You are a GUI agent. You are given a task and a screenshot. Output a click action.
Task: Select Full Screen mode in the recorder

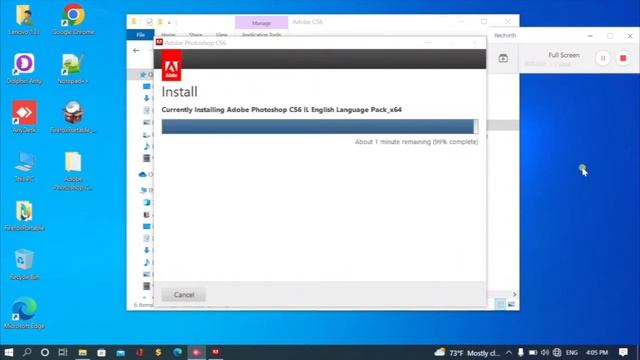[564, 55]
